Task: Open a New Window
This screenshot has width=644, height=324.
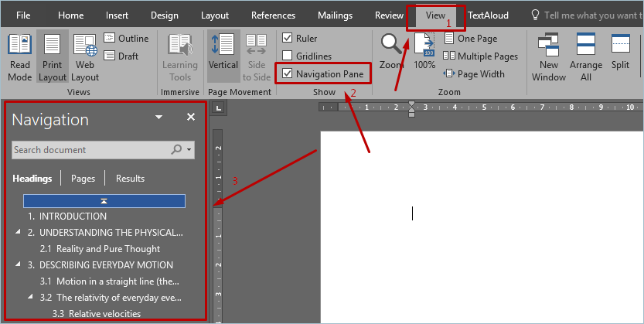Action: [x=549, y=57]
